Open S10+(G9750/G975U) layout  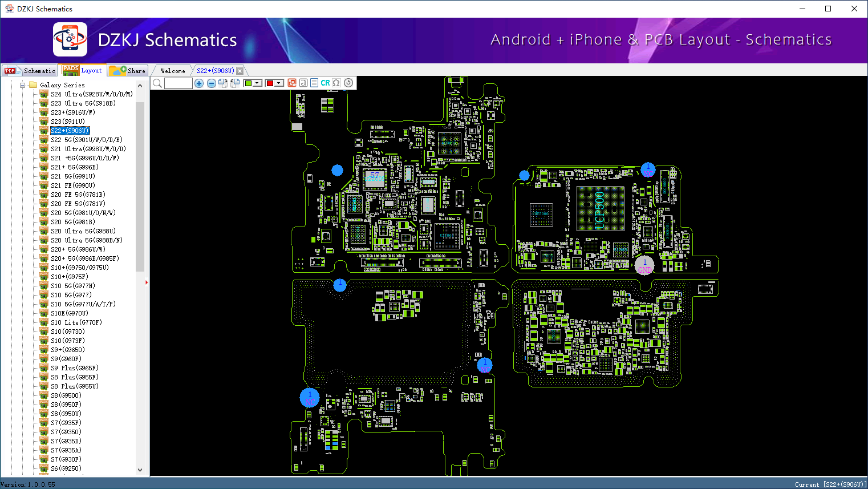[80, 268]
